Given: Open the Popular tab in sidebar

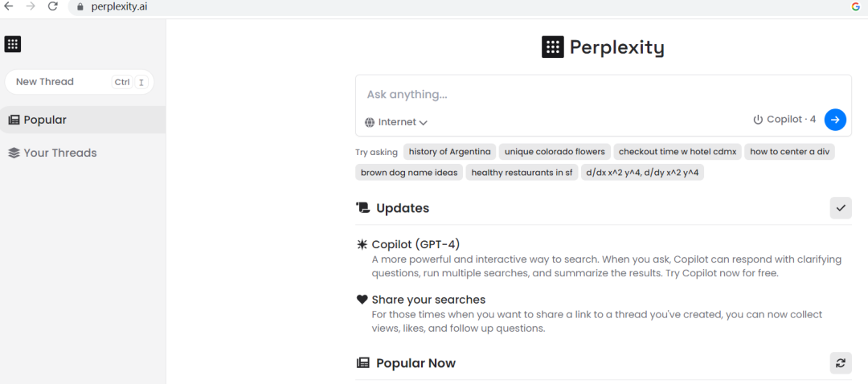Looking at the screenshot, I should tap(45, 120).
